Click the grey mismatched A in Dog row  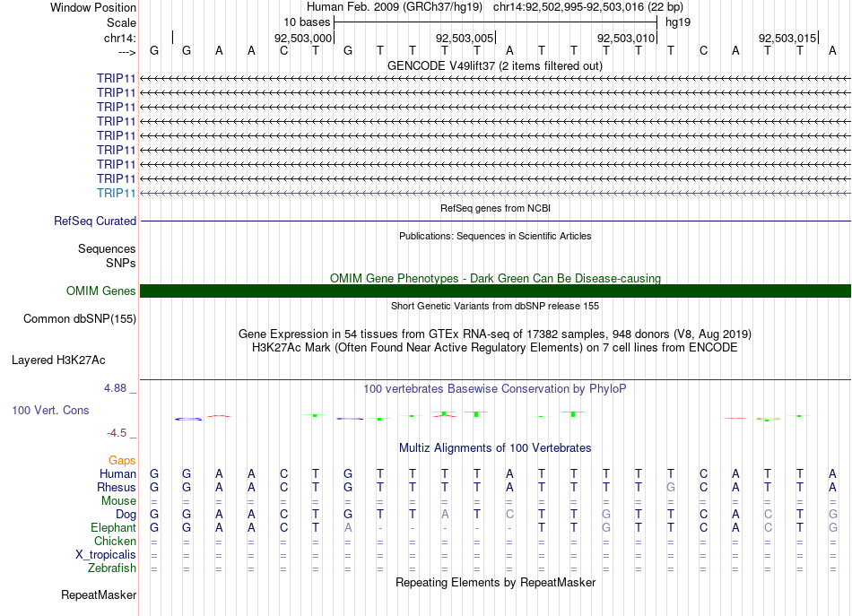(x=445, y=514)
